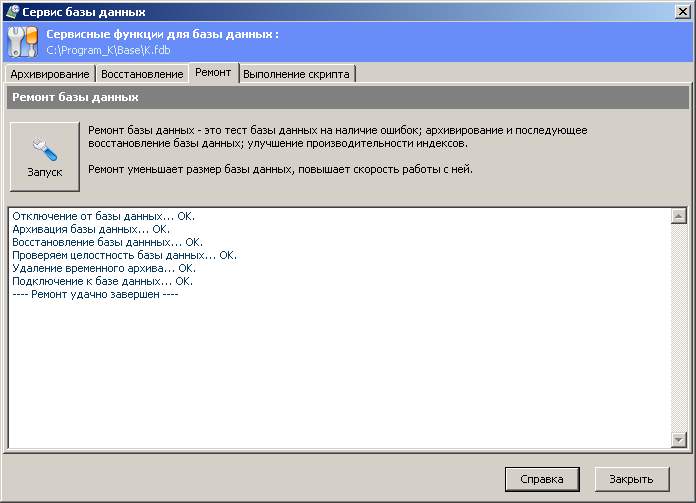This screenshot has height=503, width=696.
Task: Click the Ремонт удачно завершен message
Action: click(x=95, y=294)
